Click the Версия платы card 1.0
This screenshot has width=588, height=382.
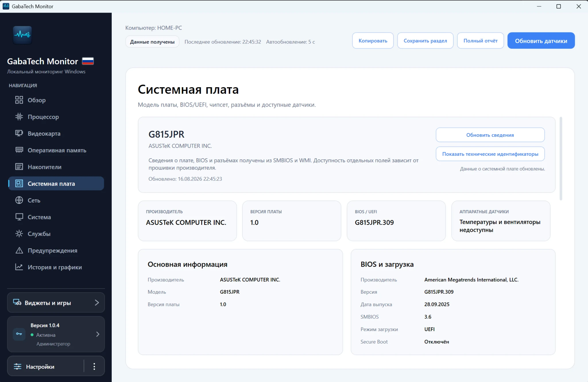[292, 221]
